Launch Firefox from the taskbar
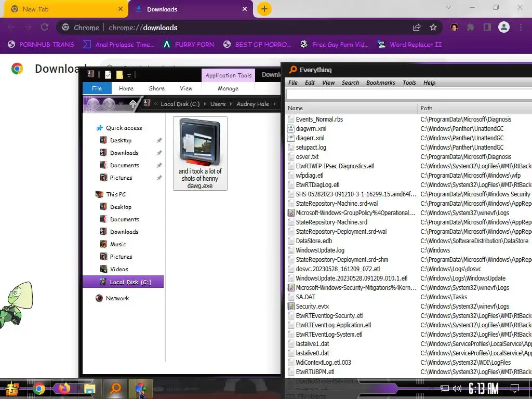Viewport: 532px width, 399px height. 64,389
